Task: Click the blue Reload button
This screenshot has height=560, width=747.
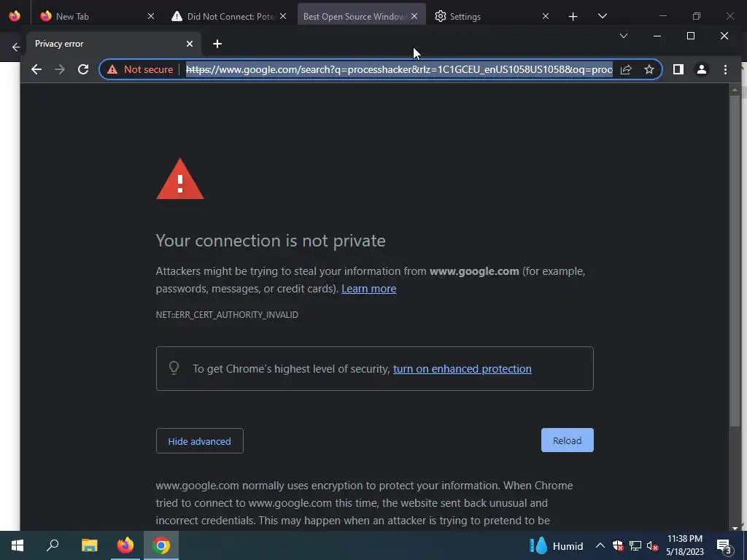Action: (568, 440)
